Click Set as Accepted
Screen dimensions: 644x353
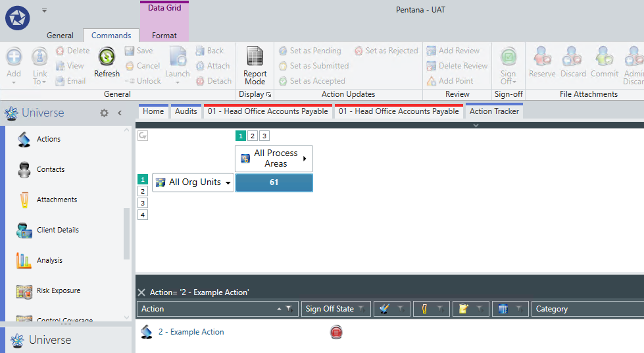[312, 81]
